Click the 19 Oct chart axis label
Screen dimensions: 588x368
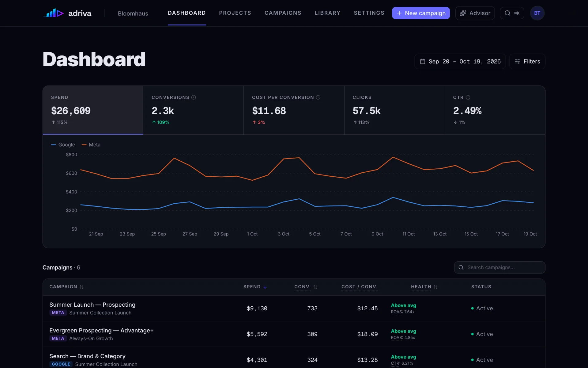click(x=530, y=234)
